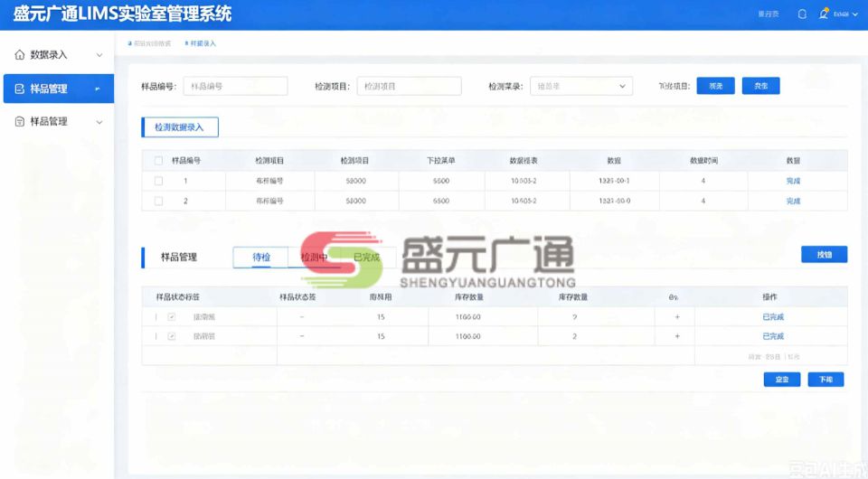
Task: Click the header link beside the notification icon
Action: coord(769,14)
